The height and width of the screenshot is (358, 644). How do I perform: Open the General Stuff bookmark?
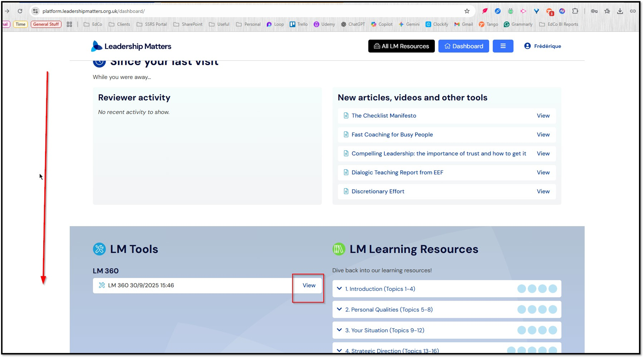[46, 24]
